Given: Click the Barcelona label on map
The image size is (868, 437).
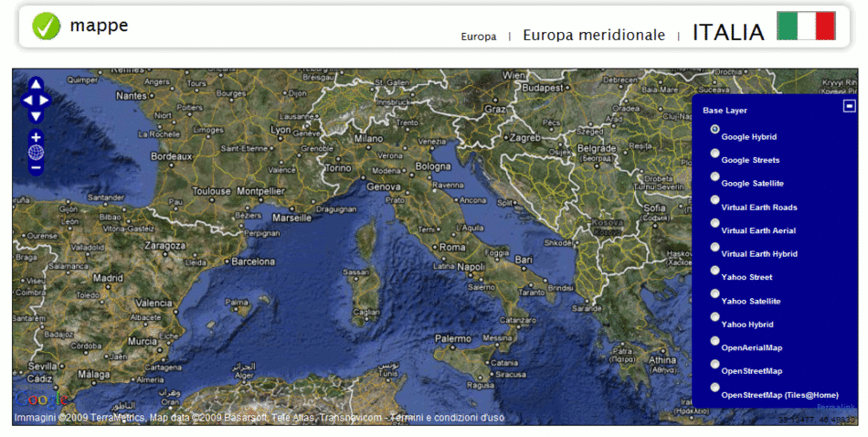Looking at the screenshot, I should click(252, 261).
